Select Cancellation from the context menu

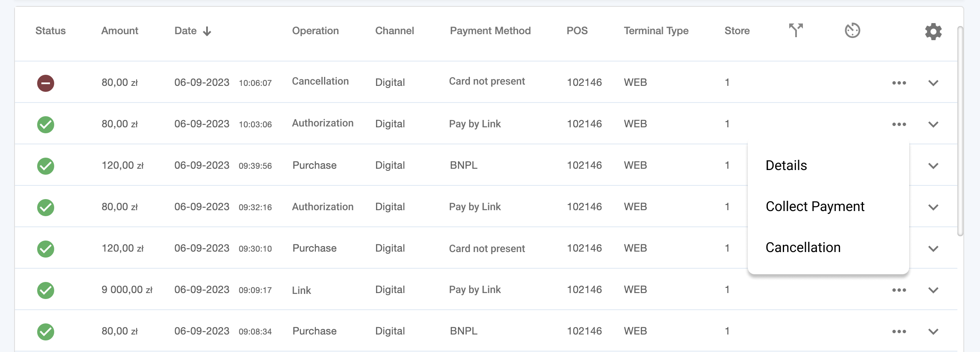point(803,247)
